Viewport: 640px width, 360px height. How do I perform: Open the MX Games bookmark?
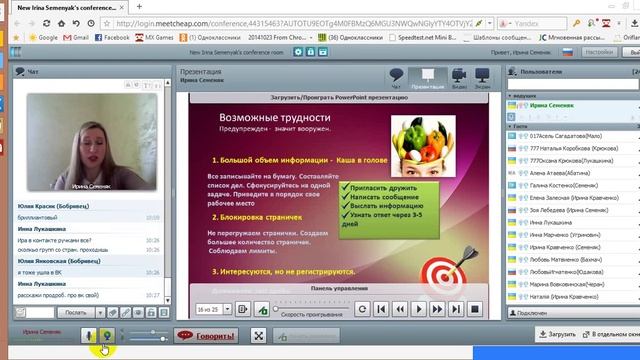pyautogui.click(x=154, y=38)
